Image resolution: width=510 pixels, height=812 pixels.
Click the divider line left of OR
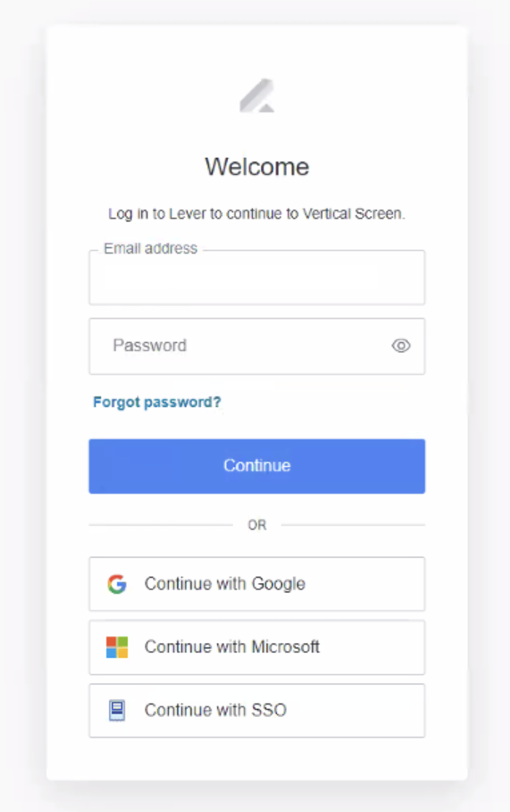point(159,525)
